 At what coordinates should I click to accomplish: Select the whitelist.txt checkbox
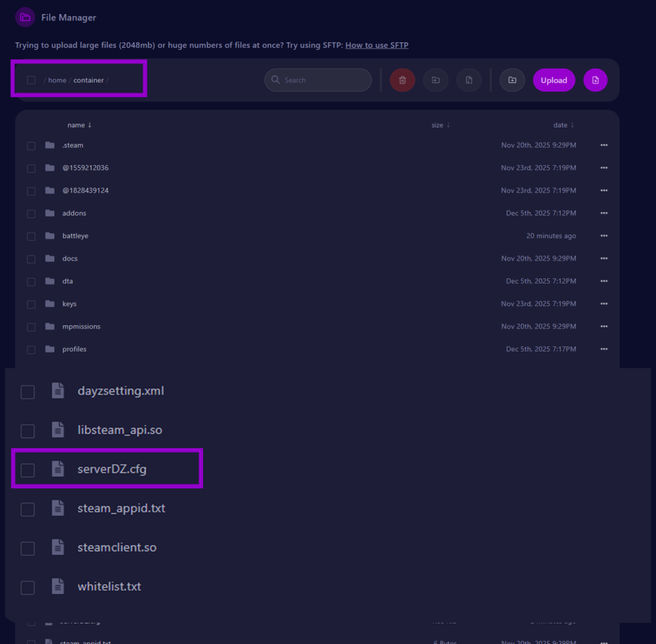(28, 588)
